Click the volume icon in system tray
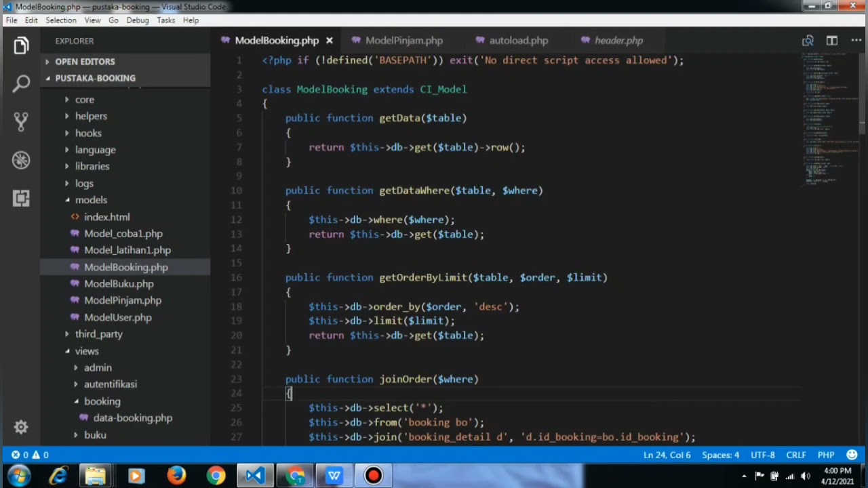The width and height of the screenshot is (868, 488). click(x=806, y=476)
